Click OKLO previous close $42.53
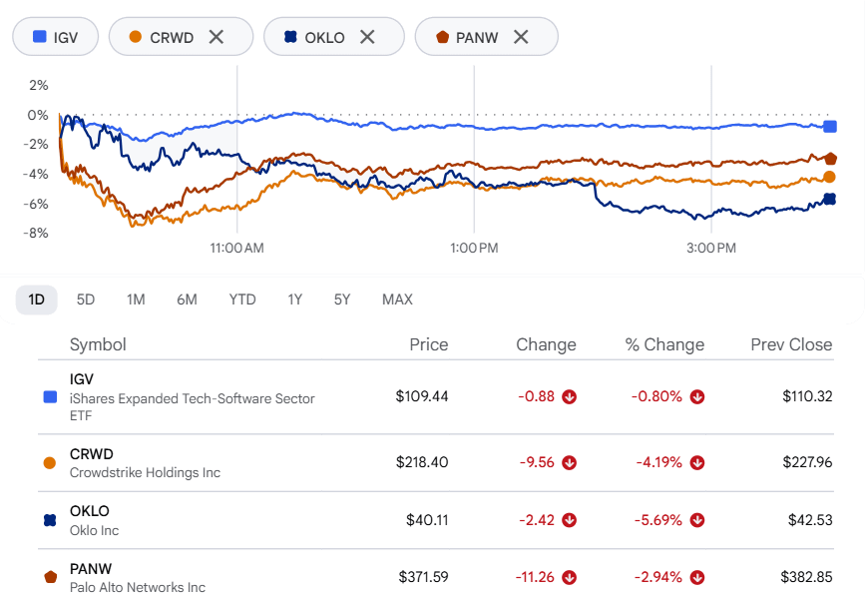 [810, 520]
